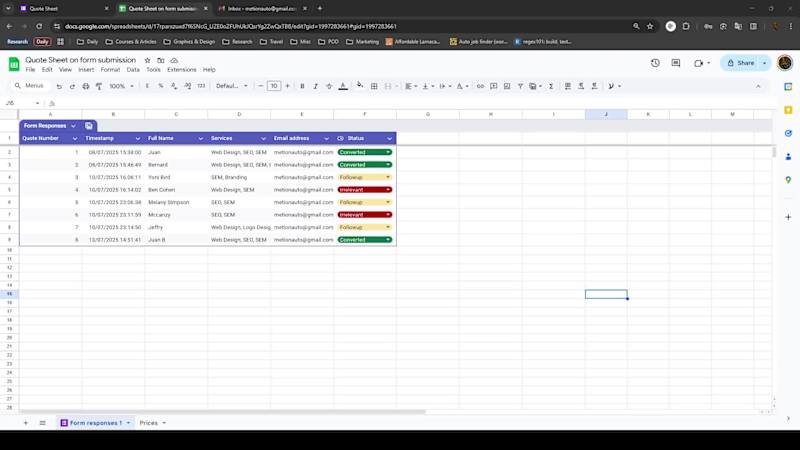Switch to the Prices sheet tab
The width and height of the screenshot is (800, 450).
[x=149, y=423]
